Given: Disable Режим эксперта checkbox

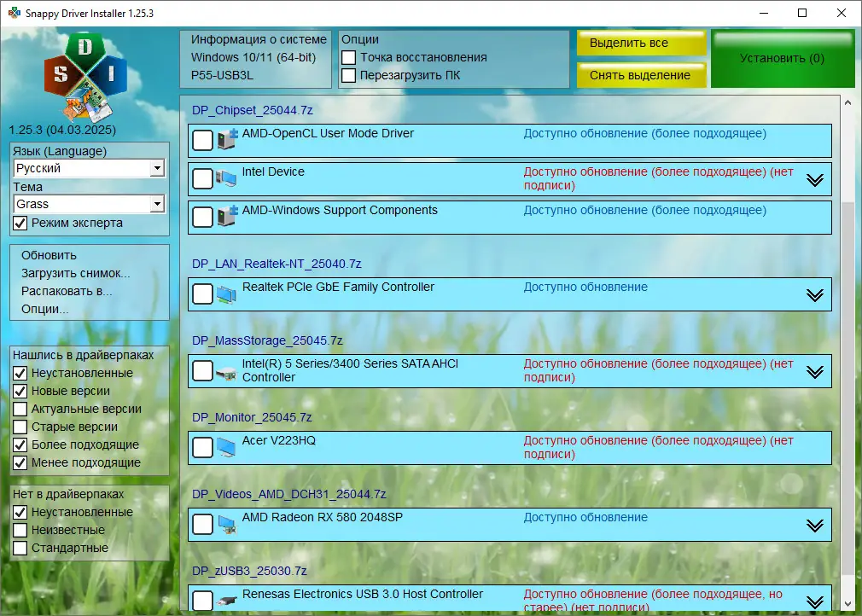Looking at the screenshot, I should click(x=20, y=223).
